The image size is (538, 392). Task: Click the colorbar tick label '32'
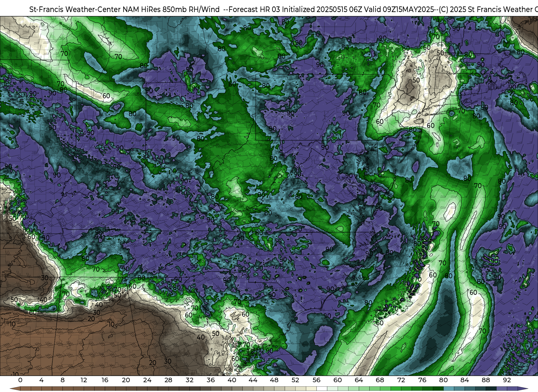click(189, 380)
